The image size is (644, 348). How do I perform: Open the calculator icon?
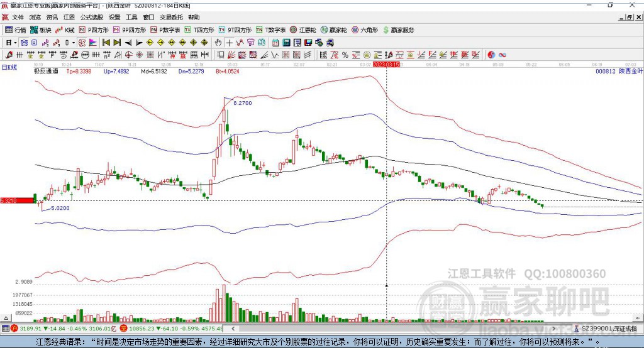[x=287, y=43]
